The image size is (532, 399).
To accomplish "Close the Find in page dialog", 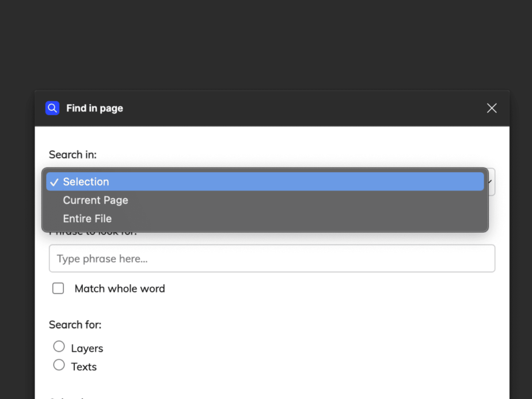I will point(491,108).
